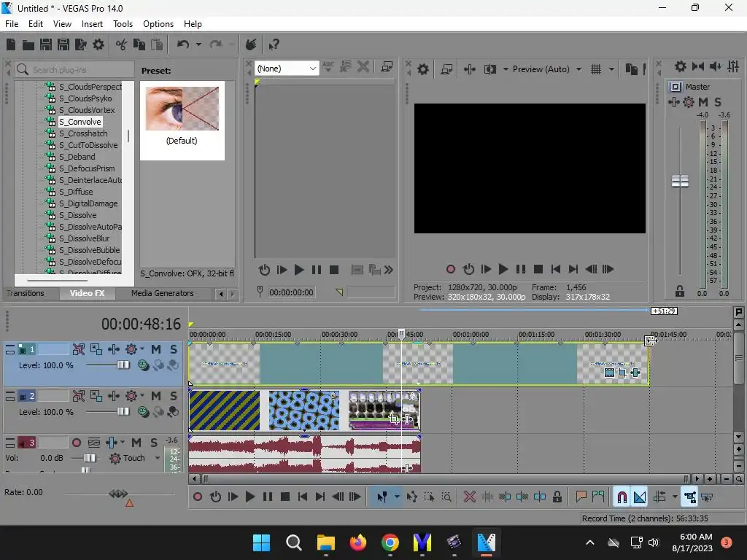This screenshot has width=747, height=560.
Task: Open Preview (Auto) quality dropdown
Action: pos(578,69)
